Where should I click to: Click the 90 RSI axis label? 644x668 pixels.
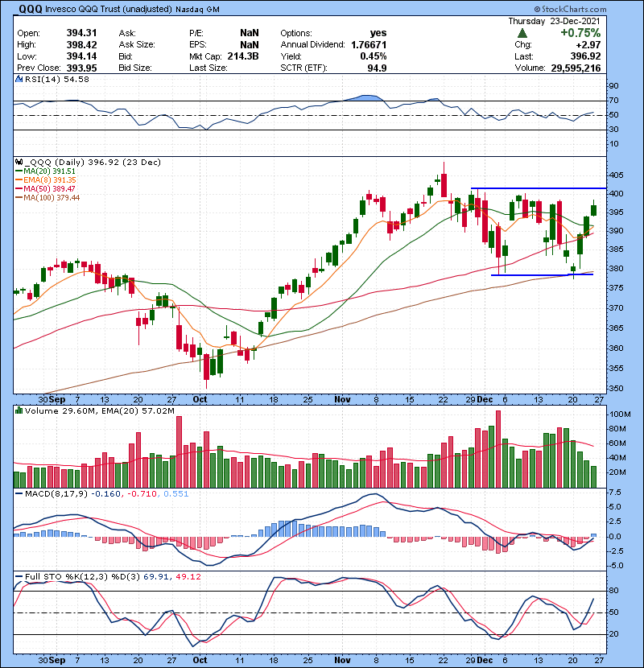(613, 86)
